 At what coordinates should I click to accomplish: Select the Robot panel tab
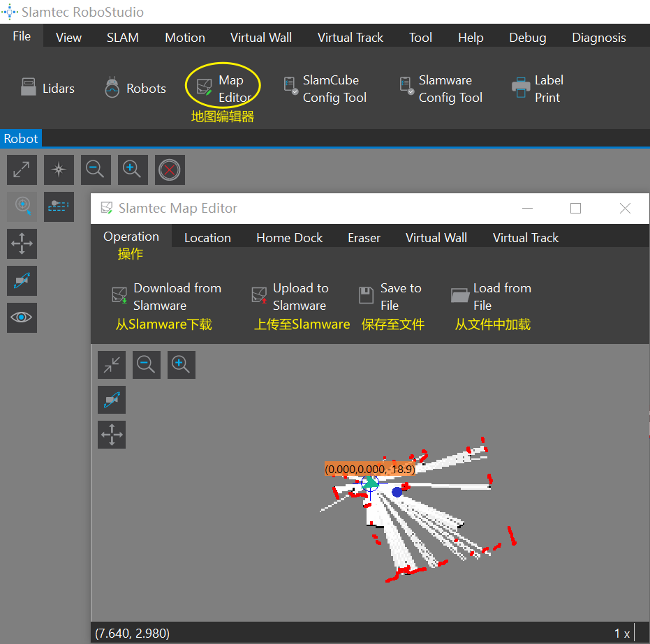[x=21, y=138]
